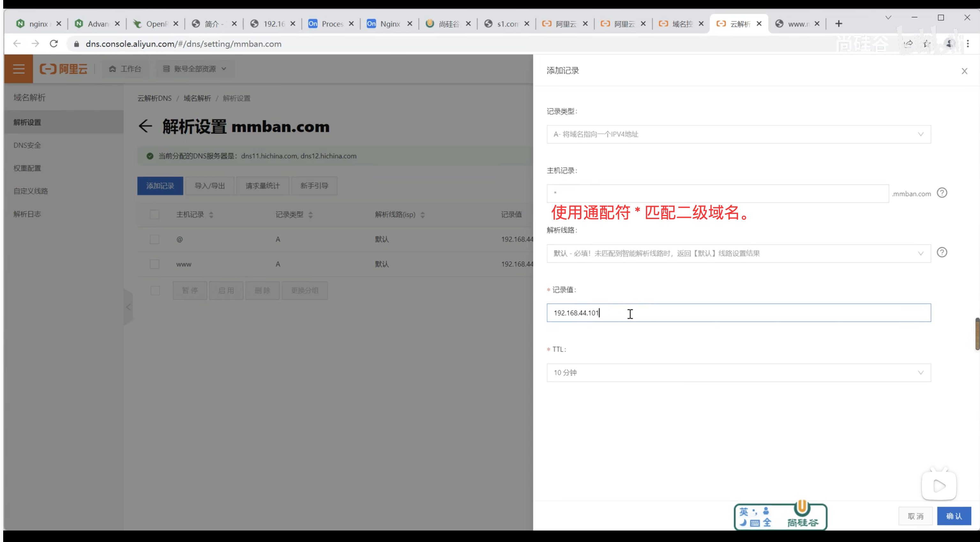Click the 确认 button
Image resolution: width=980 pixels, height=542 pixels.
[x=954, y=516]
